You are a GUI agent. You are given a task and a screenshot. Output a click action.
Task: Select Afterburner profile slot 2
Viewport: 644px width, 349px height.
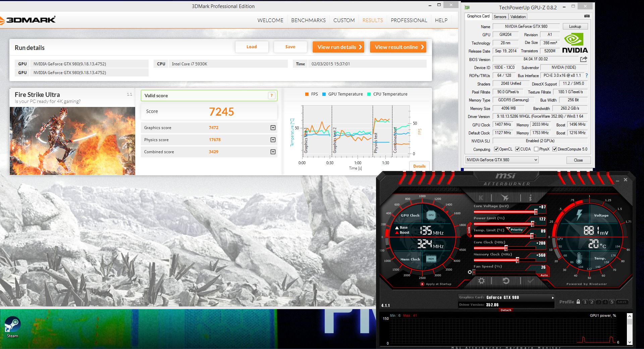point(592,302)
